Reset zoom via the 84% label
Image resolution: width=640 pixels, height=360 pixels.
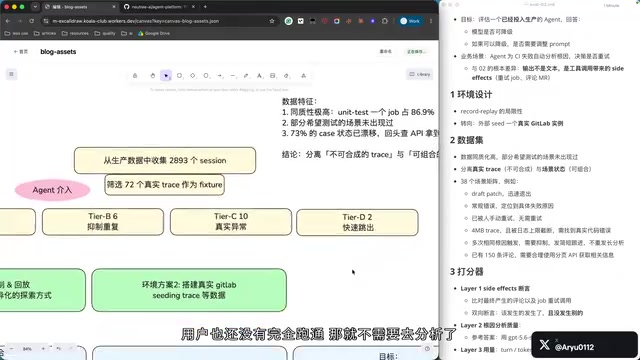point(27,349)
